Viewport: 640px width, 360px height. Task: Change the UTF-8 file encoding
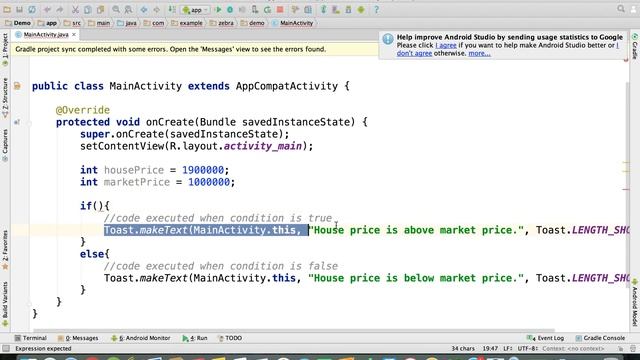528,349
